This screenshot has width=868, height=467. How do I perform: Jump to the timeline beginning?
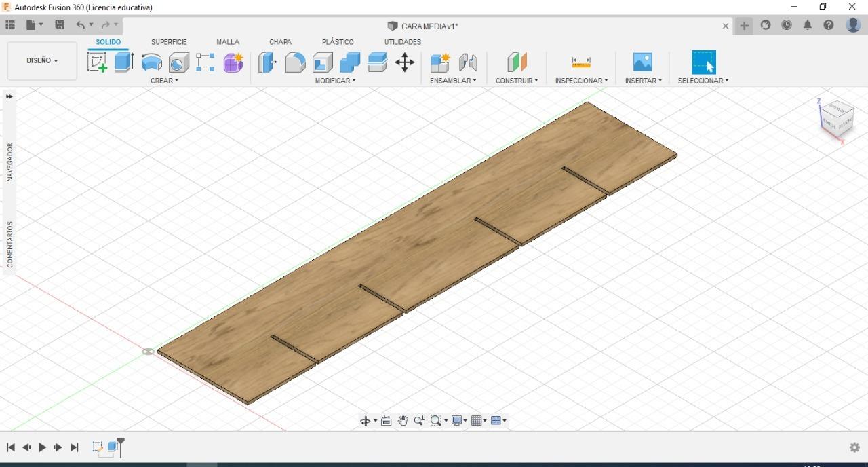[x=11, y=447]
